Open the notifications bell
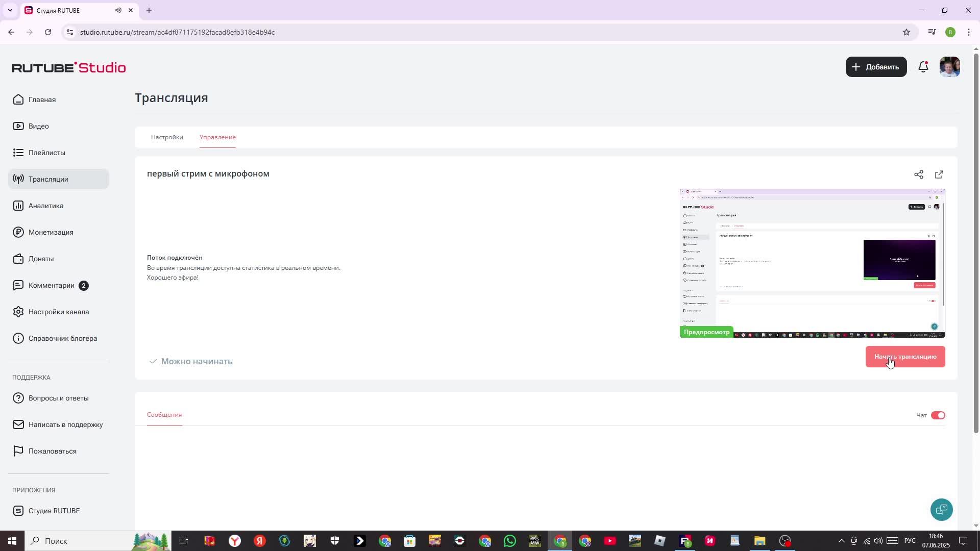This screenshot has height=551, width=980. click(923, 67)
